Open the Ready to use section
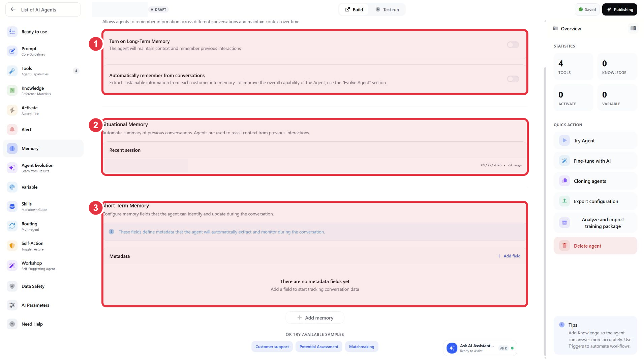 click(x=43, y=32)
